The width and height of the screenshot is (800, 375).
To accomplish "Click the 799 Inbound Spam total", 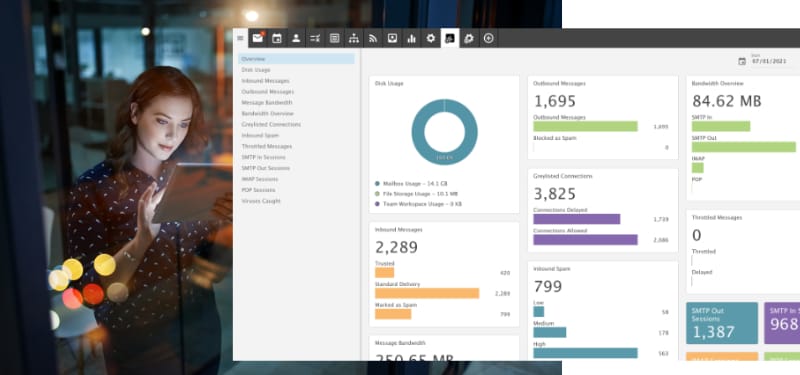I will click(547, 287).
